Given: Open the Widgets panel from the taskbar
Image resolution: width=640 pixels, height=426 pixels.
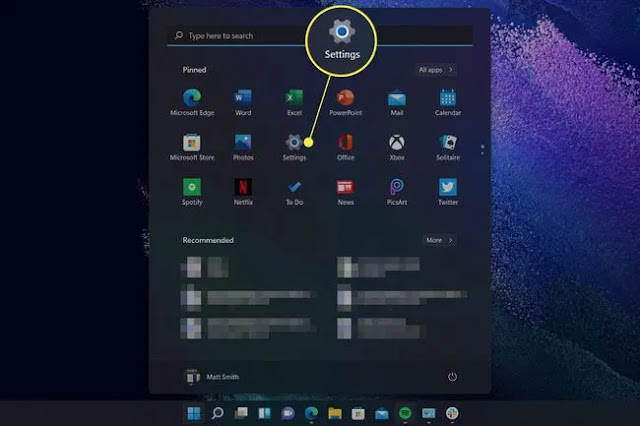Looking at the screenshot, I should [264, 413].
